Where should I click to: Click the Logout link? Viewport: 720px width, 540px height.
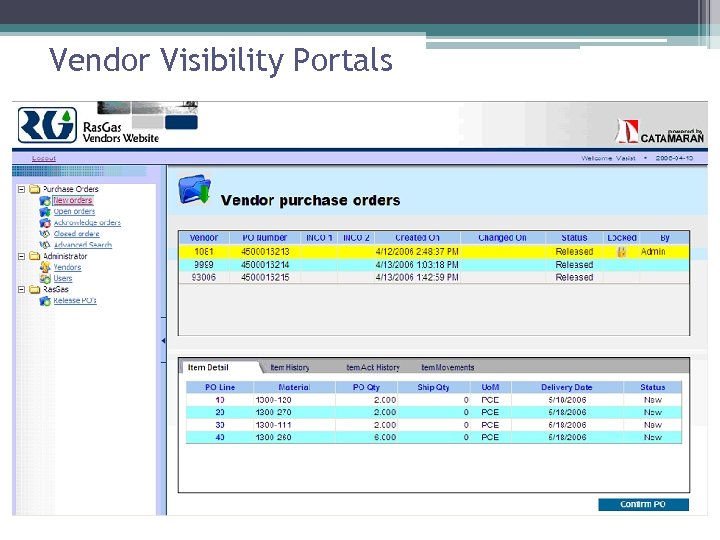(44, 158)
